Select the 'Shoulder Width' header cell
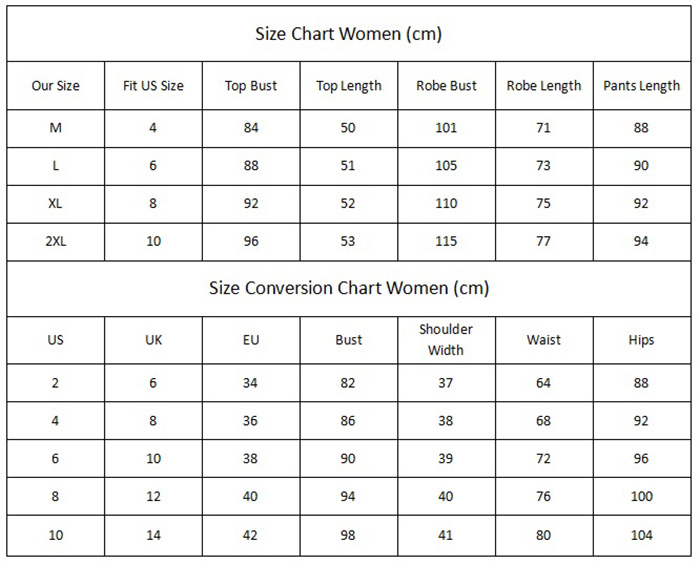The height and width of the screenshot is (564, 700). tap(446, 340)
